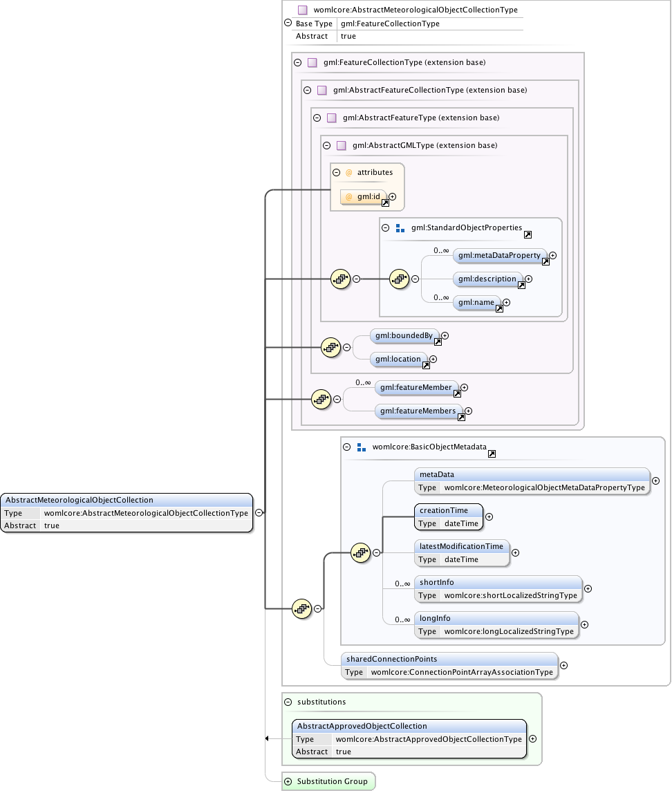Follow the reference arrow on gml:location
Image resolution: width=672 pixels, height=793 pixels.
(x=426, y=365)
